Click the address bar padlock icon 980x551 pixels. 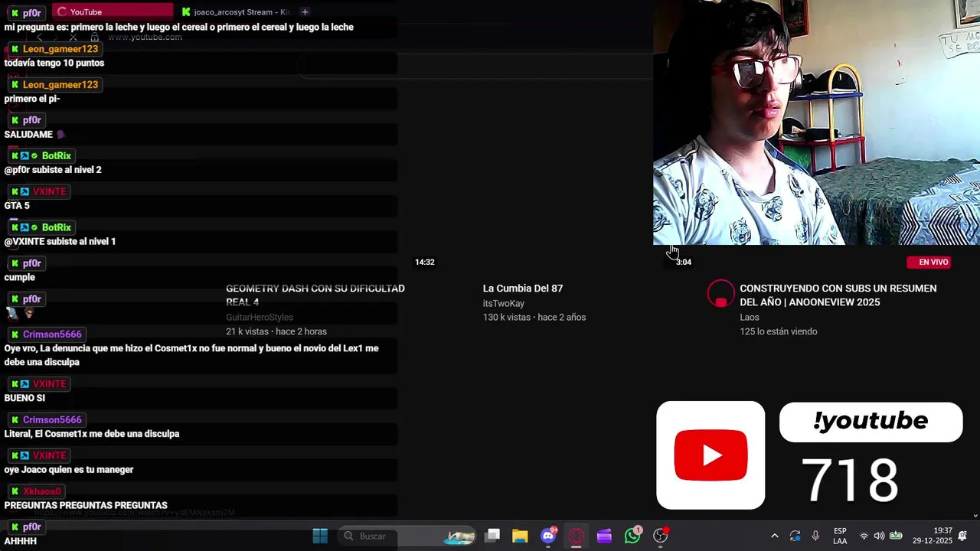click(x=95, y=37)
